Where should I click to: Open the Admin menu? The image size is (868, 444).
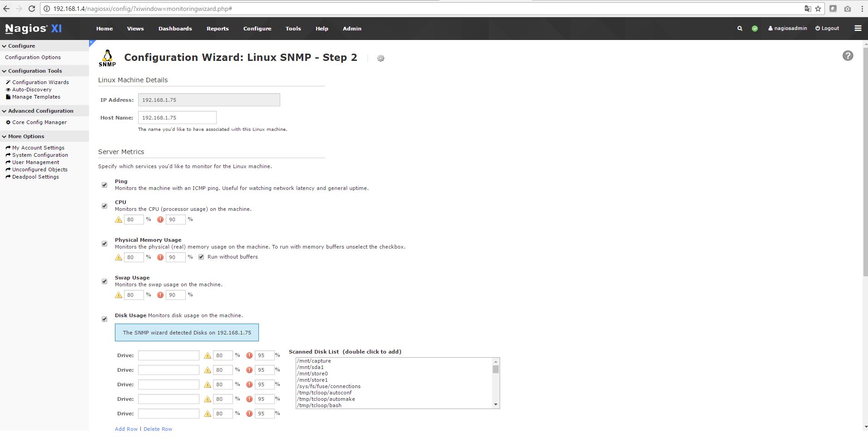point(352,28)
